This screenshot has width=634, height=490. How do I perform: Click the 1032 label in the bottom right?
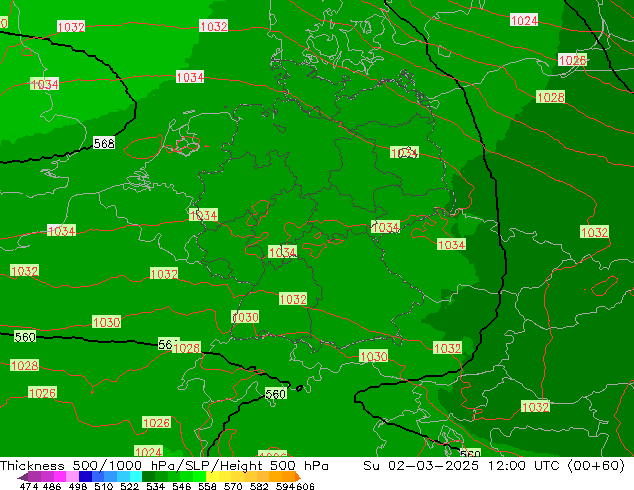click(x=535, y=406)
